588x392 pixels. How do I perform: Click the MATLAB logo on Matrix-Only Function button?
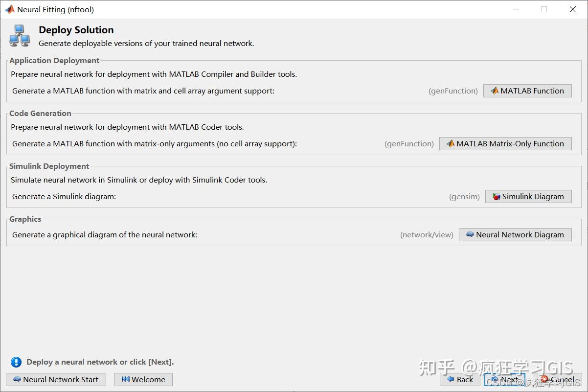click(x=451, y=143)
